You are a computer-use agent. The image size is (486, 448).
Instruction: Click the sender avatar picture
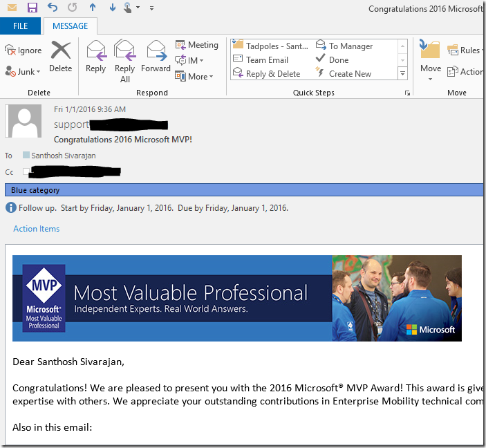(x=24, y=121)
